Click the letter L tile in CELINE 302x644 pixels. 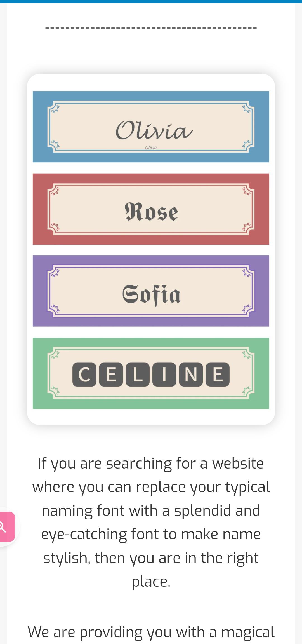click(x=138, y=374)
